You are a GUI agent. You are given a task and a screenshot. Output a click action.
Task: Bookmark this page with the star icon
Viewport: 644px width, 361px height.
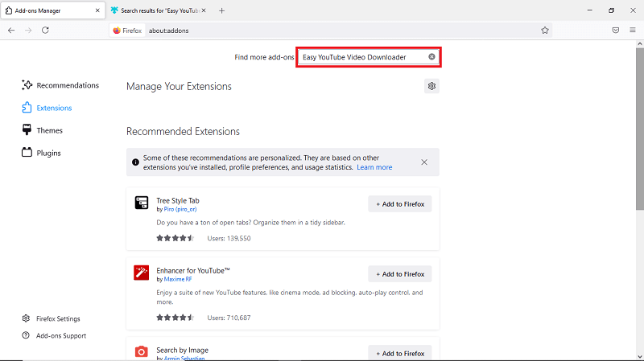coord(545,31)
